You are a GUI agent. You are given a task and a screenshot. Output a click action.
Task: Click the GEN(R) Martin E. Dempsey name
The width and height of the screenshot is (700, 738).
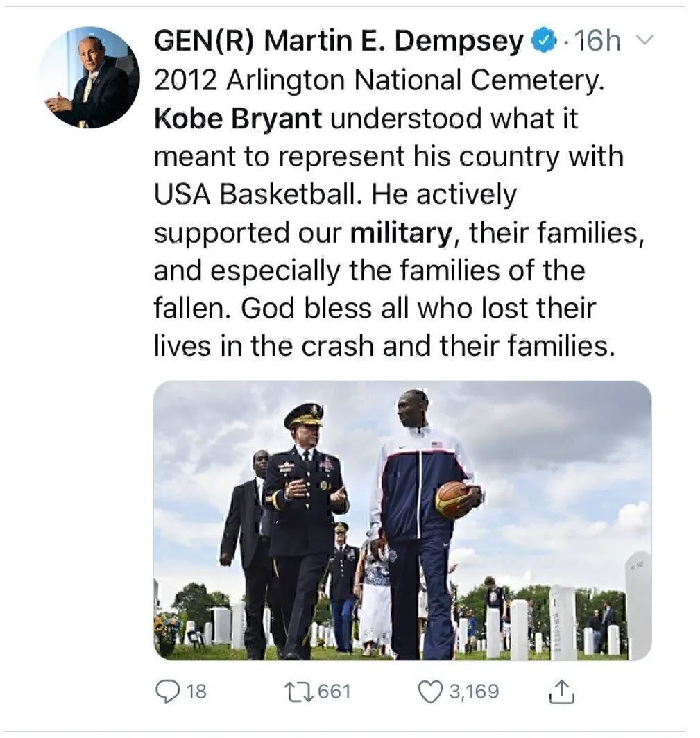pos(338,42)
